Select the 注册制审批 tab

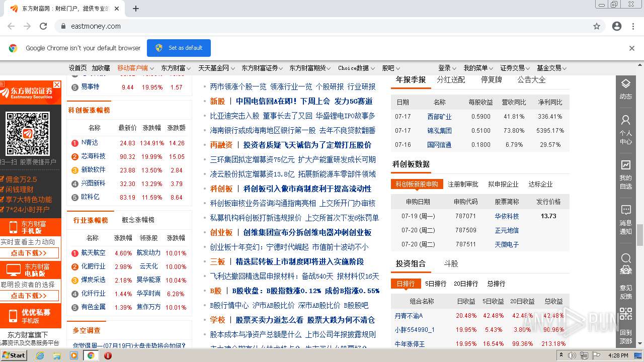[x=463, y=184]
